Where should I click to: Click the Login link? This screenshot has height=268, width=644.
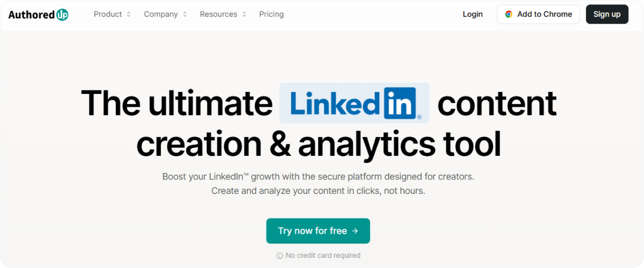472,15
